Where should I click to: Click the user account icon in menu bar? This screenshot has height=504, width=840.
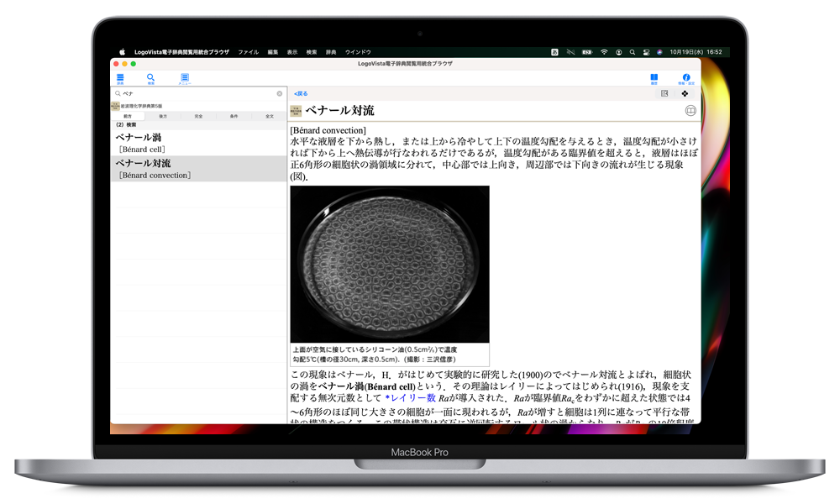[x=619, y=52]
